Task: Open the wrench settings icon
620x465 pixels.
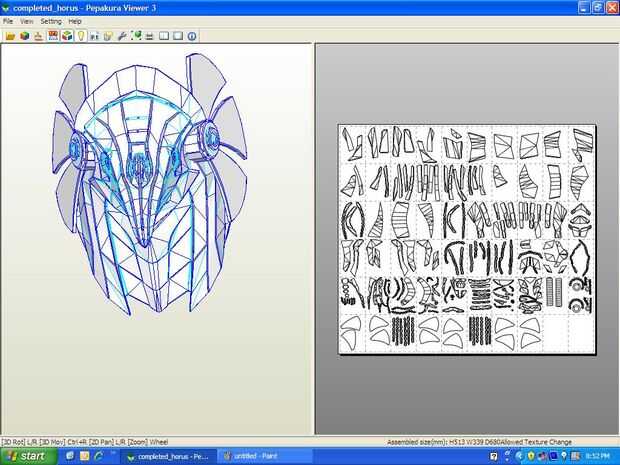Action: (122, 36)
